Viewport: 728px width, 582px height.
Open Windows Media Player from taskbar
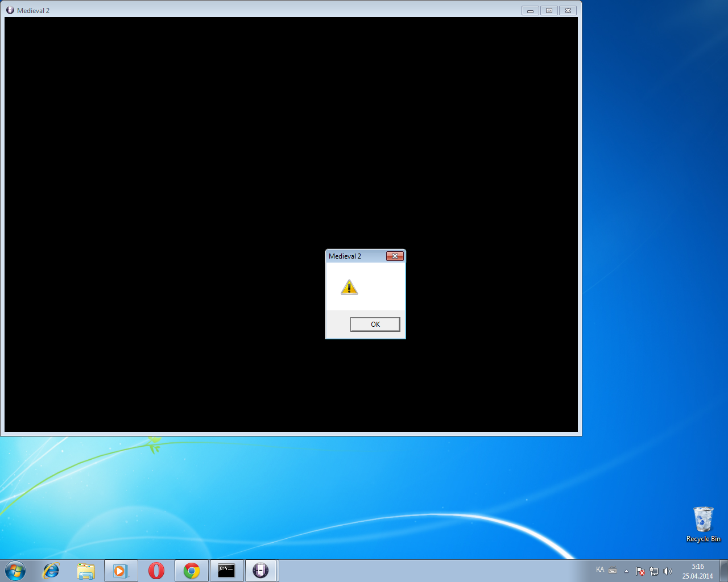(x=121, y=571)
